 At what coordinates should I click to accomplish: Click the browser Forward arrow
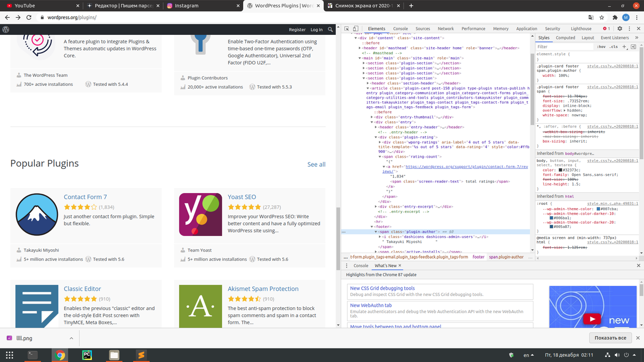pos(18,17)
